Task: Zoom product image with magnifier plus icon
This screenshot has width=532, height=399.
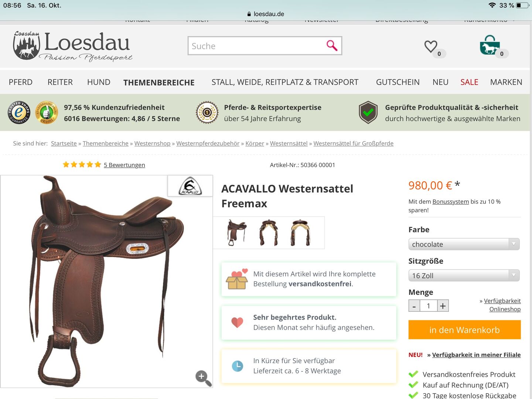Action: 203,378
